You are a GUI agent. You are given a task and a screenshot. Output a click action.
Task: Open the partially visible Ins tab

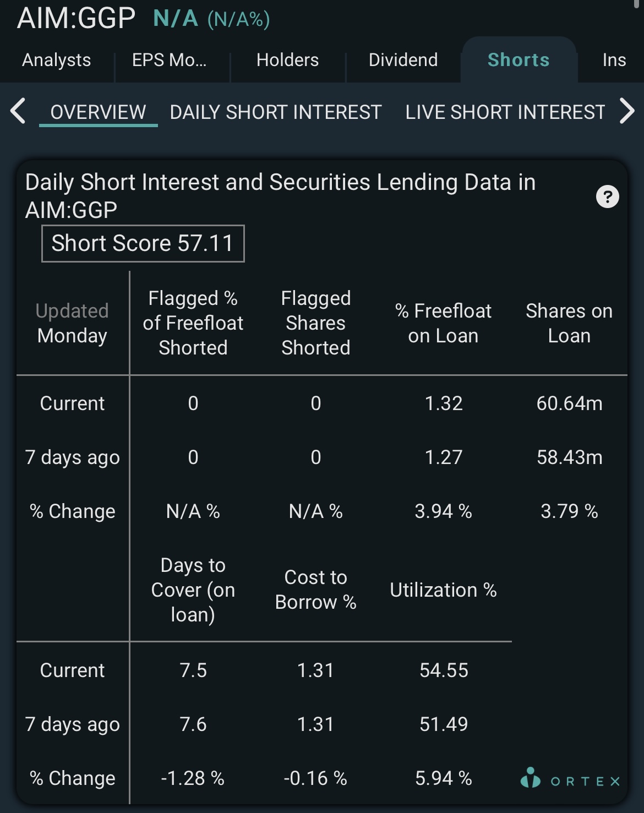click(614, 60)
